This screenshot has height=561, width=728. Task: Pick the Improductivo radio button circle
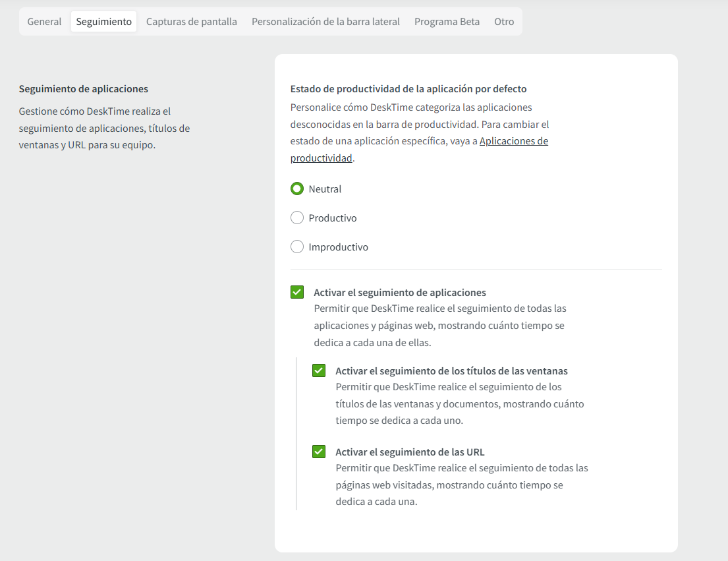pyautogui.click(x=297, y=247)
